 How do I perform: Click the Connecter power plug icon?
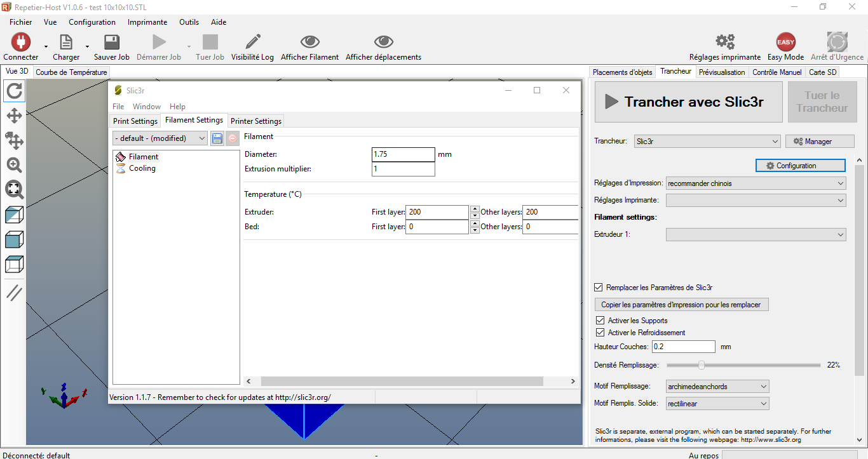[21, 42]
